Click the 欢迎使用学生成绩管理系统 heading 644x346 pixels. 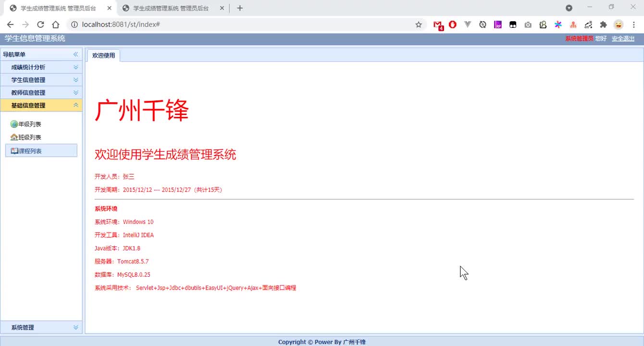pyautogui.click(x=165, y=154)
